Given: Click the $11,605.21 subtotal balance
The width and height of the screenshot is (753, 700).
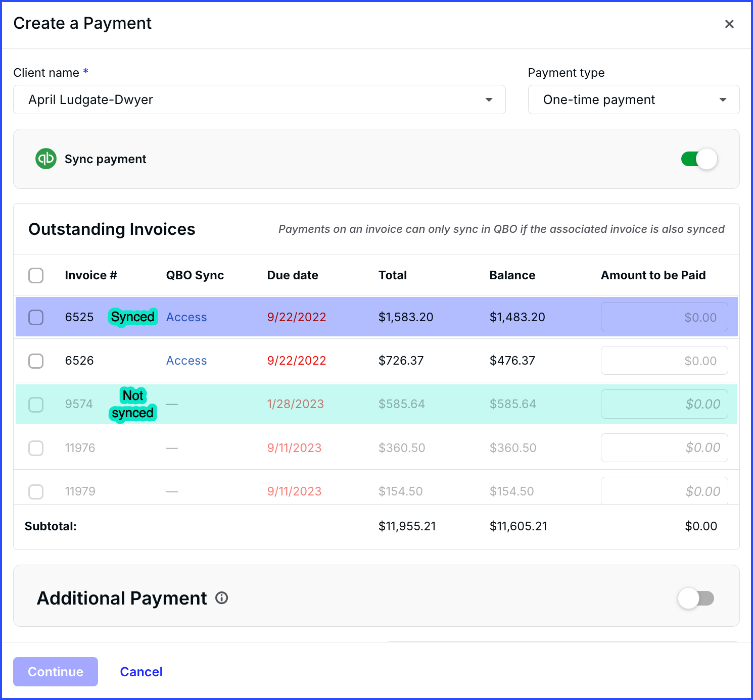Looking at the screenshot, I should click(519, 526).
